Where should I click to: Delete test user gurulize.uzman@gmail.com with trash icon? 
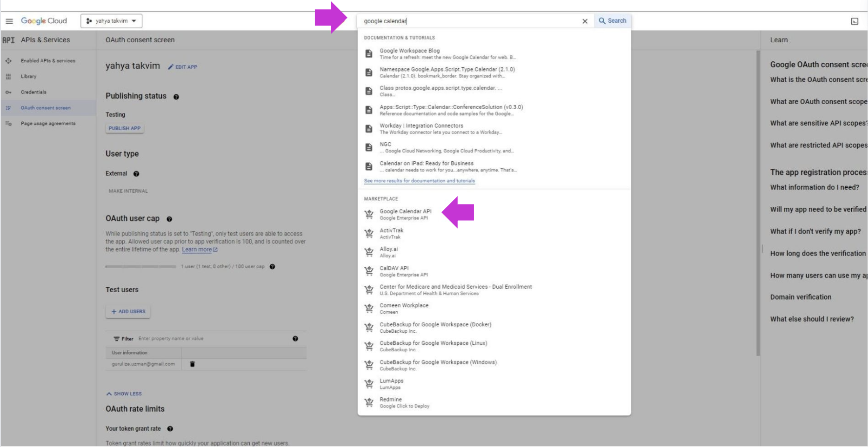(x=192, y=364)
